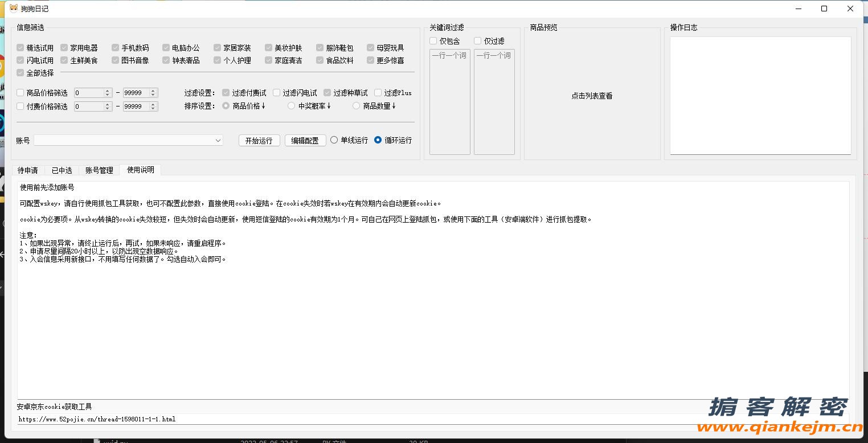868x443 pixels.
Task: Switch to the 待申请 tab
Action: pyautogui.click(x=28, y=170)
